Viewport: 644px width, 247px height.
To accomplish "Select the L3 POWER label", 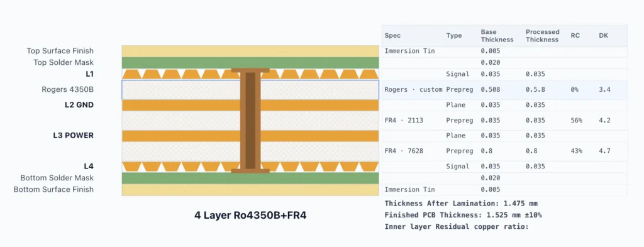I will (x=73, y=135).
